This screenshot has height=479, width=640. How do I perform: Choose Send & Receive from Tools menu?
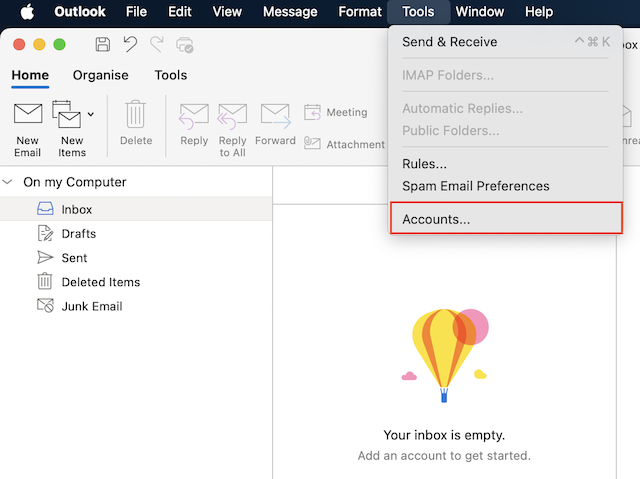coord(506,42)
